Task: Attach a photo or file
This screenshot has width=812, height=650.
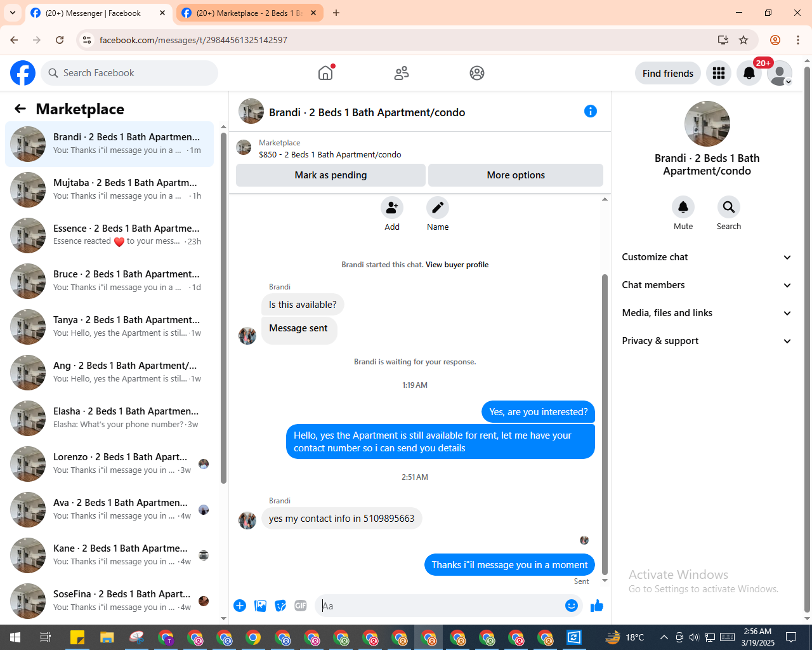Action: click(x=260, y=606)
